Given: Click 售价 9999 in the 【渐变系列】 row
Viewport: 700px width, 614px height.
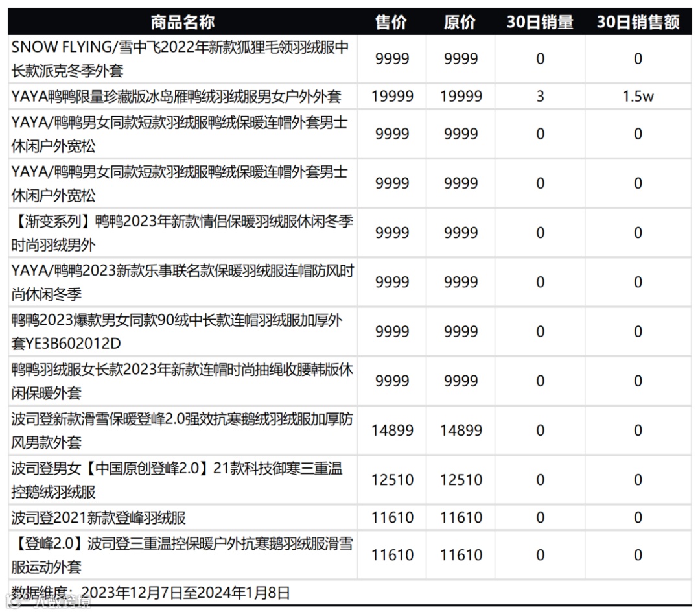Looking at the screenshot, I should (392, 233).
